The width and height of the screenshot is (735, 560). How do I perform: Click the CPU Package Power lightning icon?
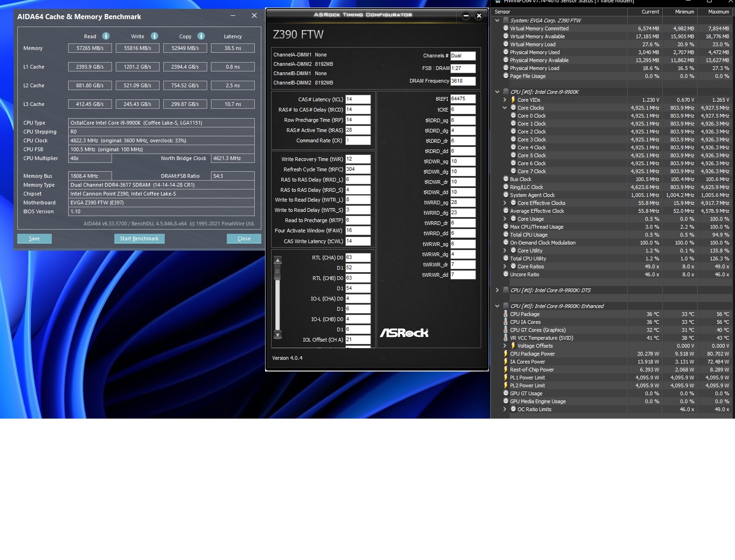[506, 354]
